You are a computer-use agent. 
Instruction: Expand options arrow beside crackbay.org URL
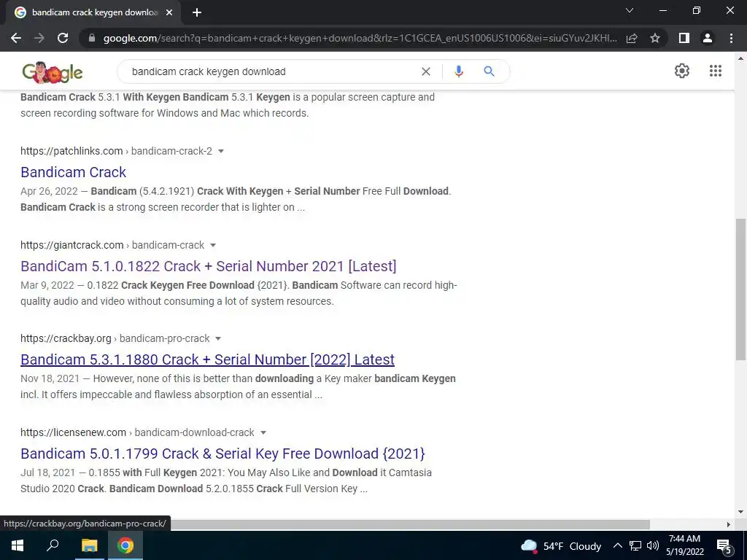[x=218, y=338]
